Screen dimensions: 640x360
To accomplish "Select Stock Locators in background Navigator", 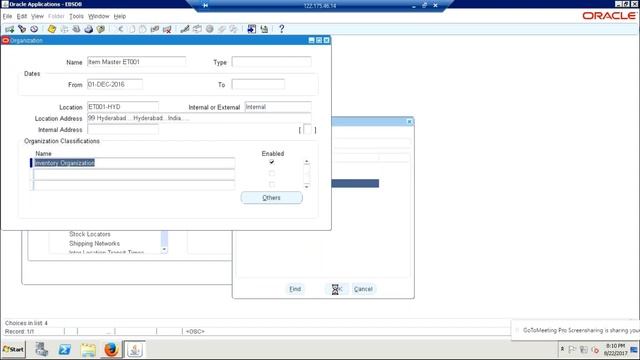I will click(x=90, y=234).
